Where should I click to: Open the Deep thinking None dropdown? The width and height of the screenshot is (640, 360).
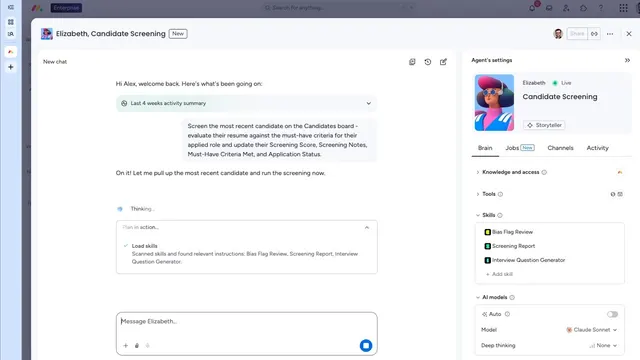pyautogui.click(x=602, y=345)
